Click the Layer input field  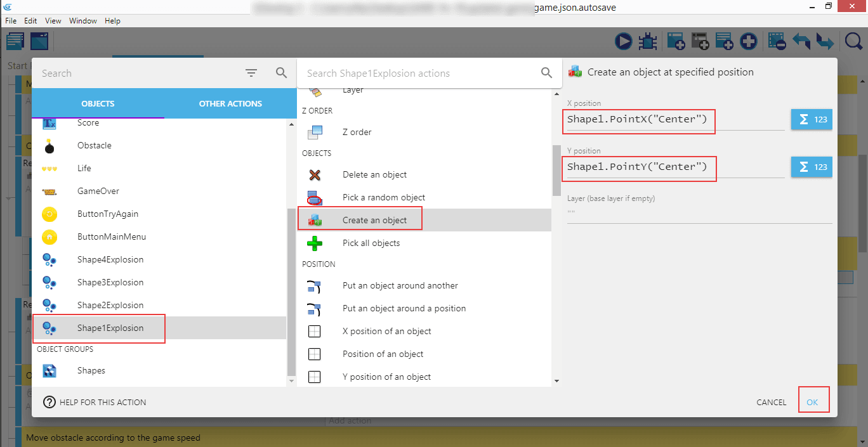[x=698, y=214]
